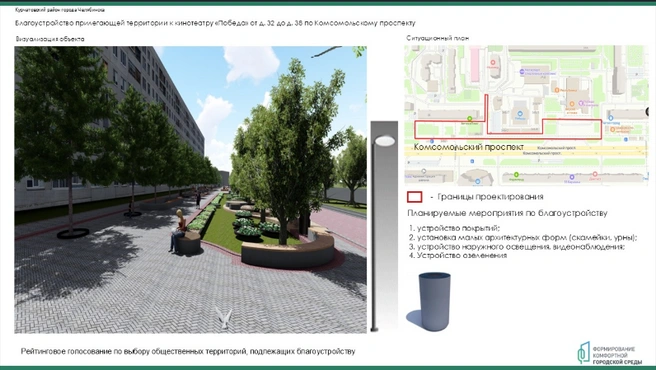Click the street lamp post illustration
Image resolution: width=656 pixels, height=370 pixels.
(384, 227)
